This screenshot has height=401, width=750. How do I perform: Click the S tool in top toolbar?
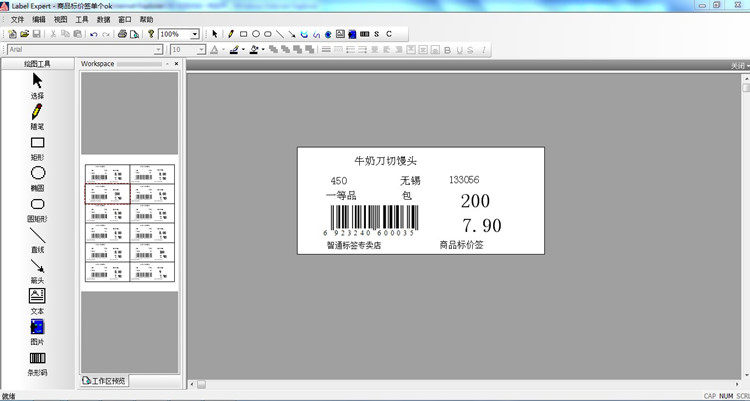point(377,34)
